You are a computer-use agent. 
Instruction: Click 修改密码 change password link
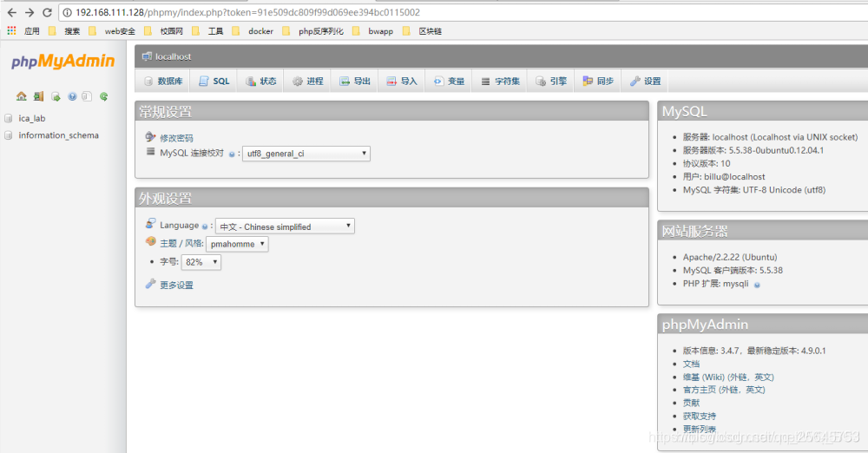click(176, 138)
